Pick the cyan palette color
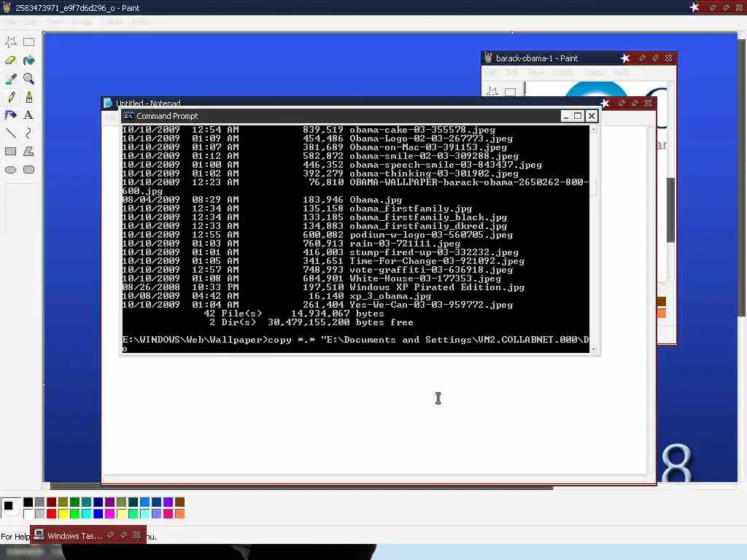Screen dimensions: 747x560 pos(86,513)
